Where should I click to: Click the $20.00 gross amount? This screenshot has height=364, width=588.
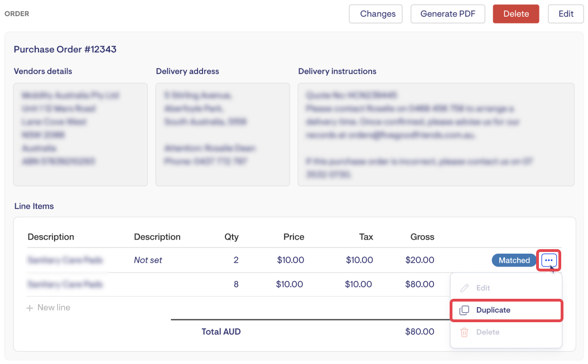point(420,260)
